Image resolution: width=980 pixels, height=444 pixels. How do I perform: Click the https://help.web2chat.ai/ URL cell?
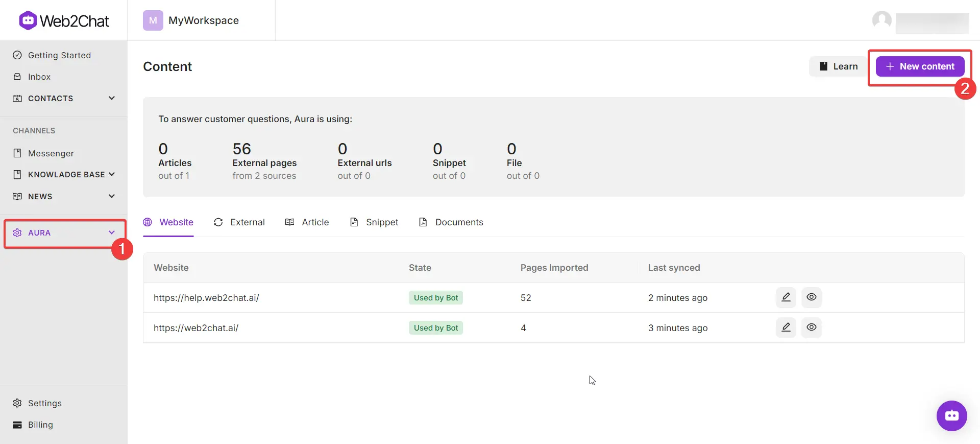[206, 298]
